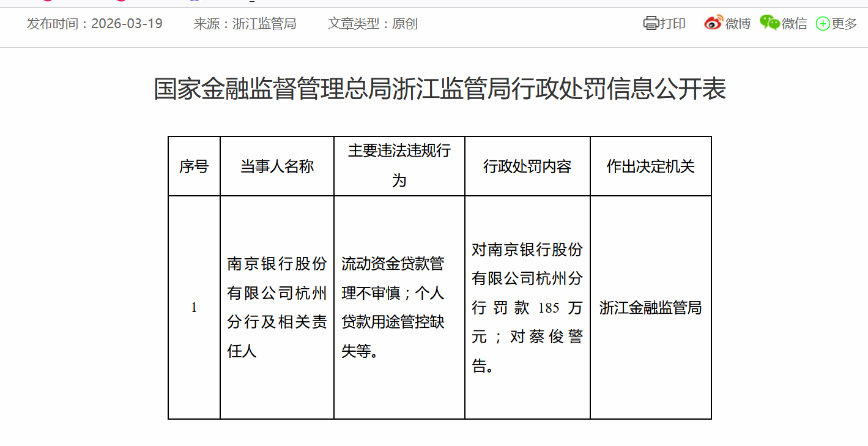Image resolution: width=868 pixels, height=446 pixels.
Task: Click the Weibo logo icon
Action: tap(713, 23)
